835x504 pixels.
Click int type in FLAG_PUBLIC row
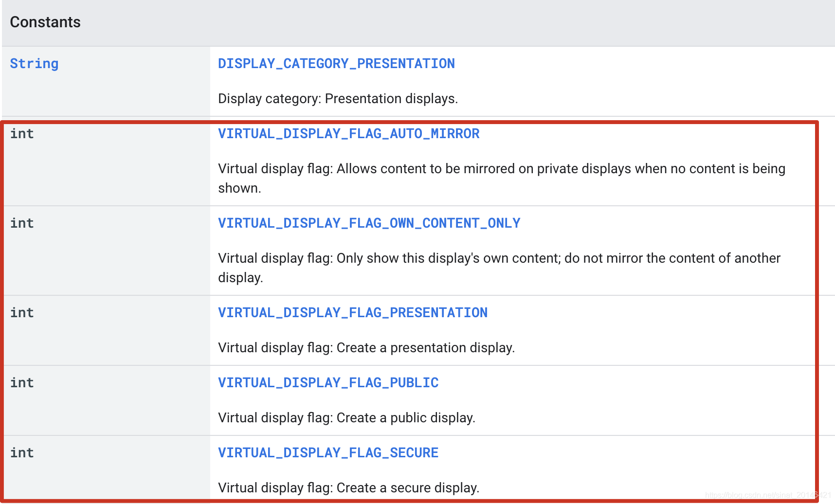[x=22, y=383]
